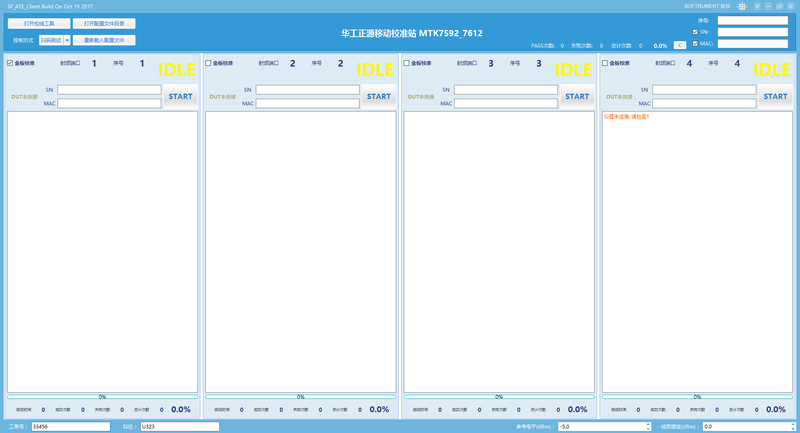Decrease 参考电平 with spinner down arrow
The width and height of the screenshot is (800, 433).
(648, 428)
